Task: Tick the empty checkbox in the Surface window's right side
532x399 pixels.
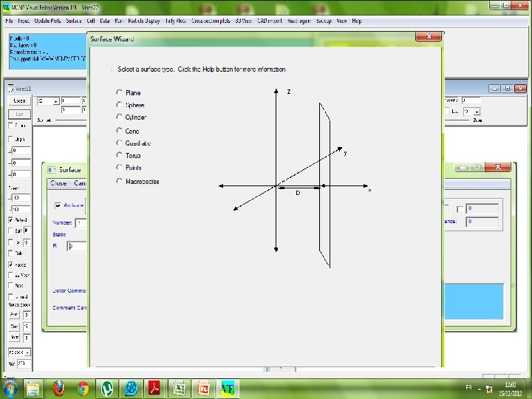Action: (460, 209)
